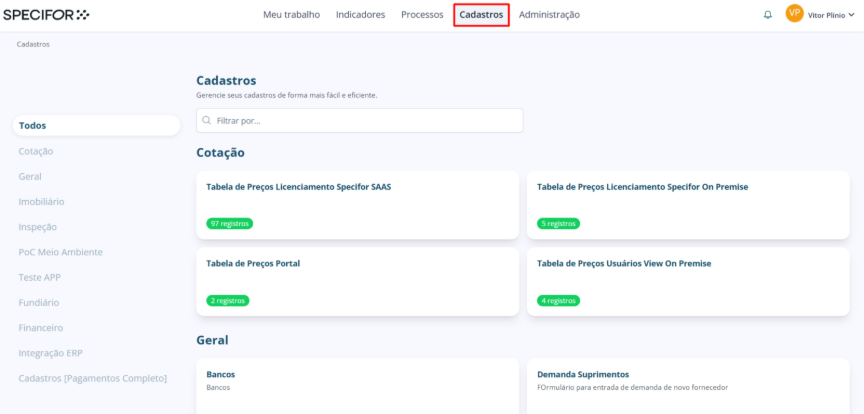Select the Geral category in sidebar
This screenshot has height=414, width=864.
pos(30,176)
